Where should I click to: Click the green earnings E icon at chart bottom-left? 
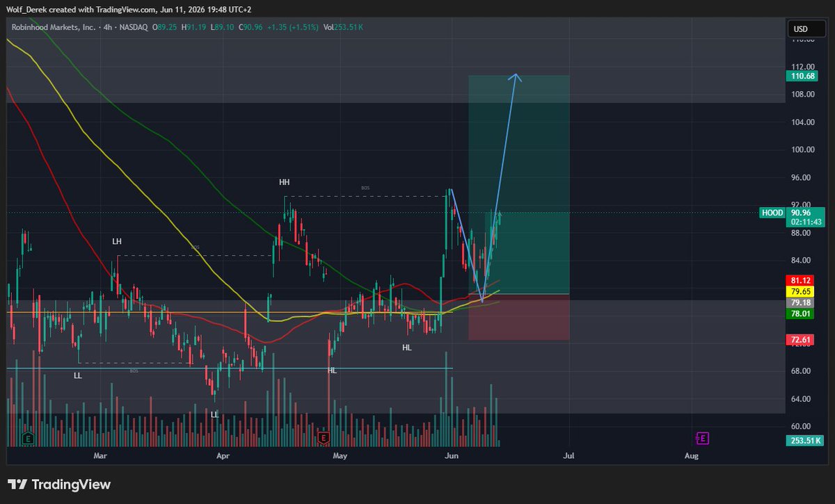29,438
